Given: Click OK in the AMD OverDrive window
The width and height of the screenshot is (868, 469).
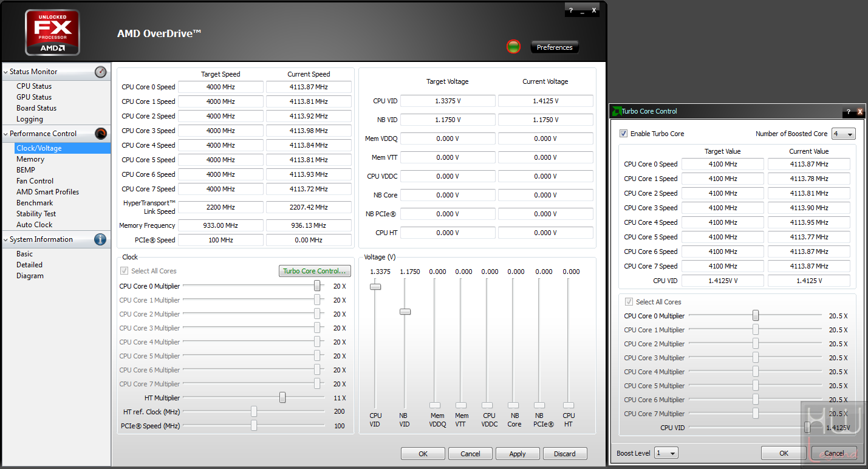Looking at the screenshot, I should [423, 454].
